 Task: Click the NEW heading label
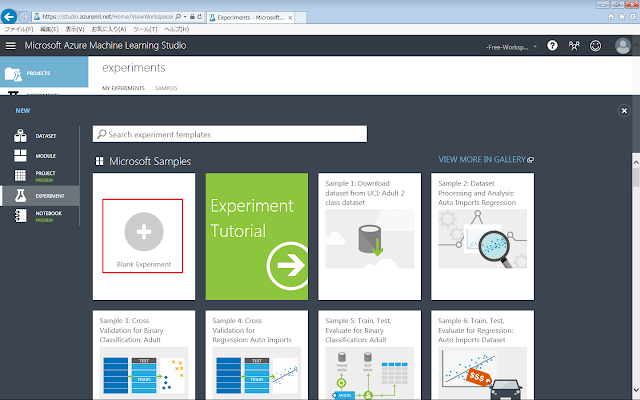point(23,111)
